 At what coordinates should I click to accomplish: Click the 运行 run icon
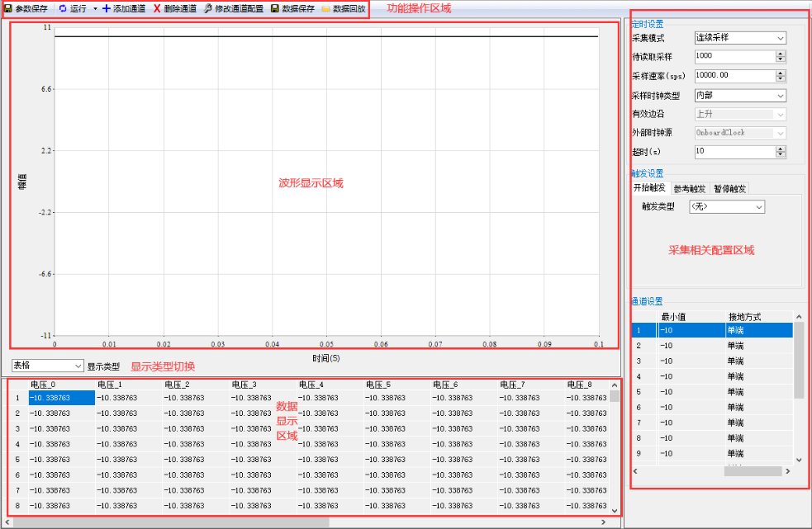point(63,8)
